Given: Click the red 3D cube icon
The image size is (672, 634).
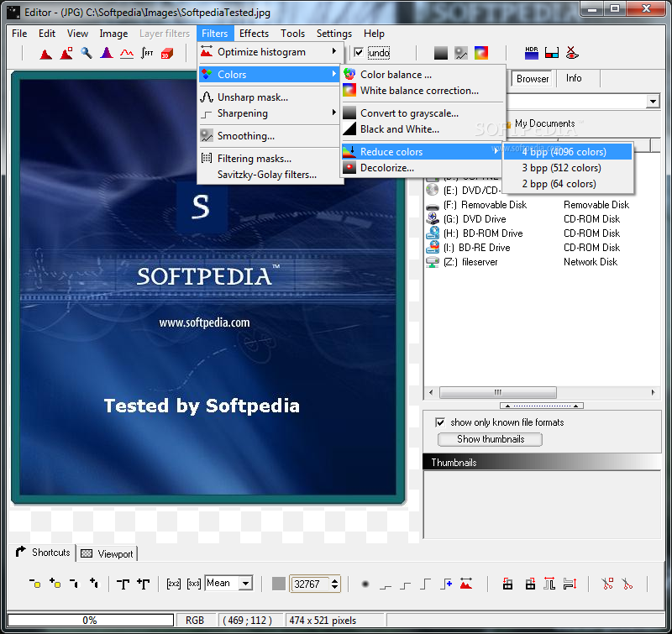Looking at the screenshot, I should (x=166, y=54).
